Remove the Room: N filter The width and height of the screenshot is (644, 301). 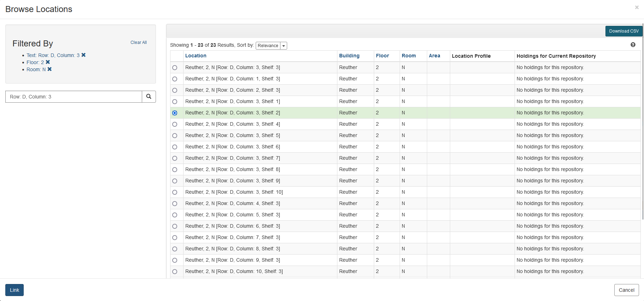tap(50, 69)
